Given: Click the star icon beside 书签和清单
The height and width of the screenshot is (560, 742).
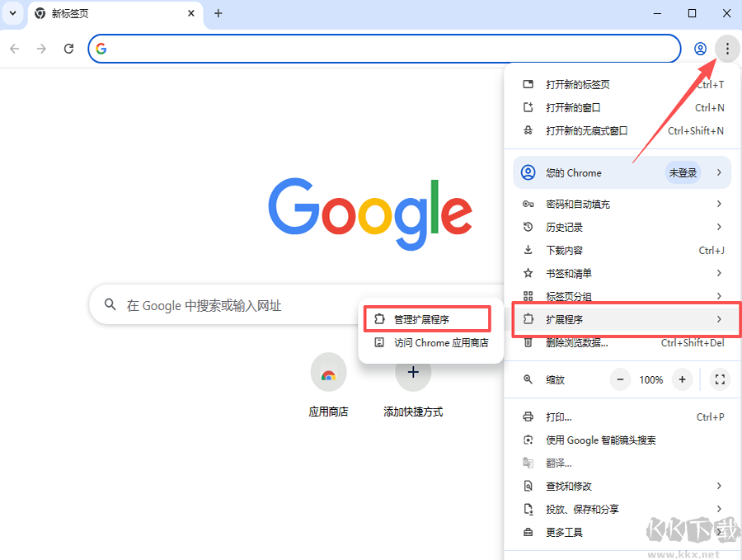Looking at the screenshot, I should (528, 273).
